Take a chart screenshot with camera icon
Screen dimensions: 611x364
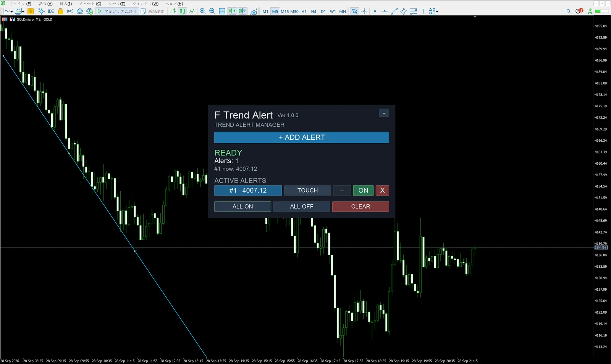point(253,11)
